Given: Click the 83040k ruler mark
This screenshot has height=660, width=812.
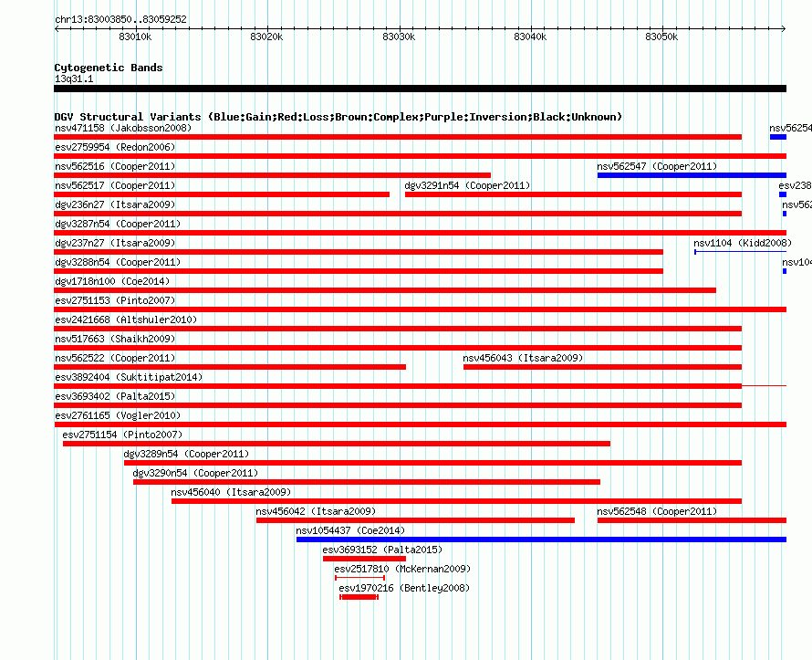Looking at the screenshot, I should (x=530, y=37).
